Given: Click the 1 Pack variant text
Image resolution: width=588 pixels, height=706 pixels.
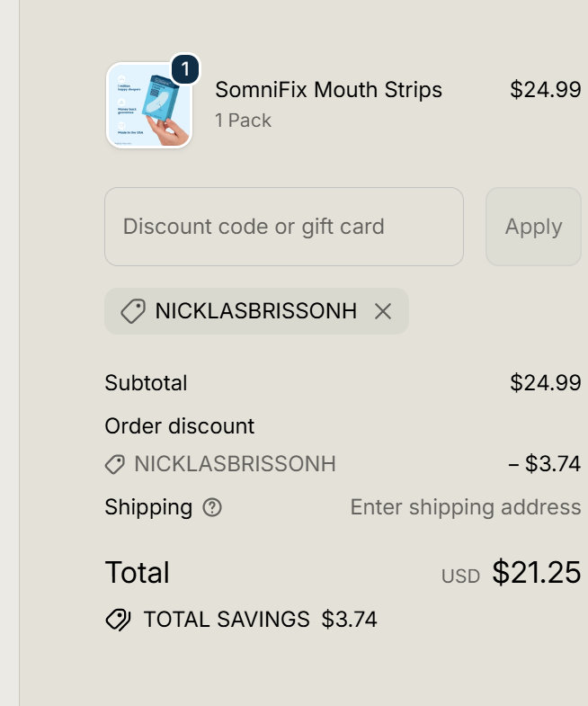Looking at the screenshot, I should tap(243, 121).
